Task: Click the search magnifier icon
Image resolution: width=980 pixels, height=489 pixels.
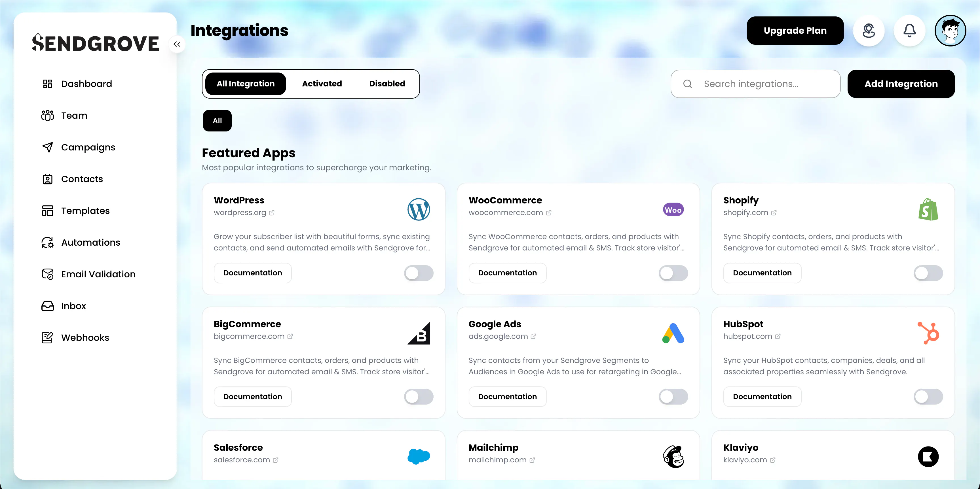Action: tap(687, 84)
